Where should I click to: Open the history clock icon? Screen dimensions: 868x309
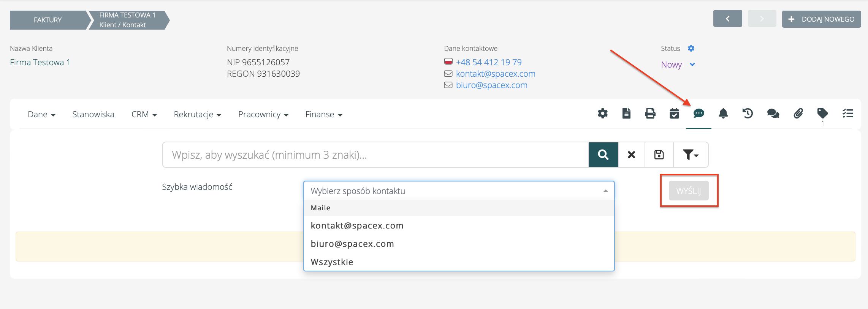point(748,114)
